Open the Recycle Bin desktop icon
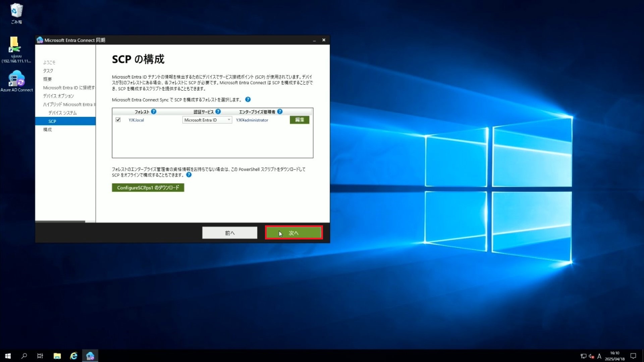Viewport: 644px width, 362px height. pos(16,13)
